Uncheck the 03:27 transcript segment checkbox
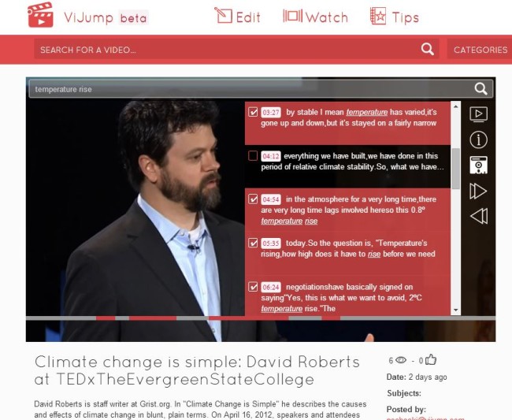 [x=253, y=113]
